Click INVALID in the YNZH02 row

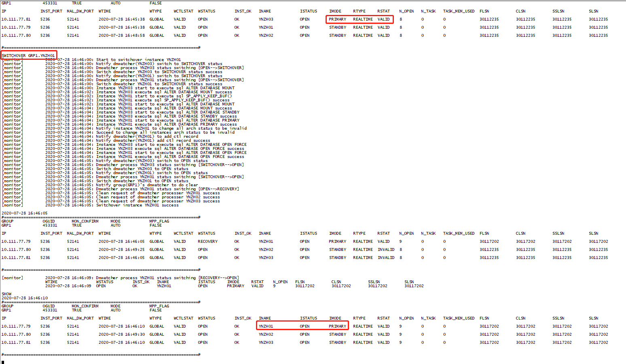[x=386, y=250]
